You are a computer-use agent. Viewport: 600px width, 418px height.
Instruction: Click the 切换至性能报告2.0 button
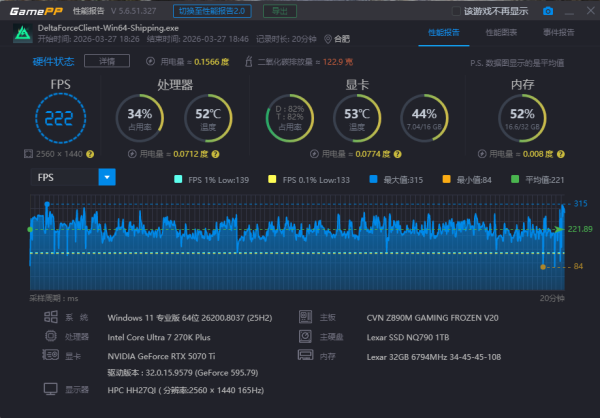coord(212,11)
